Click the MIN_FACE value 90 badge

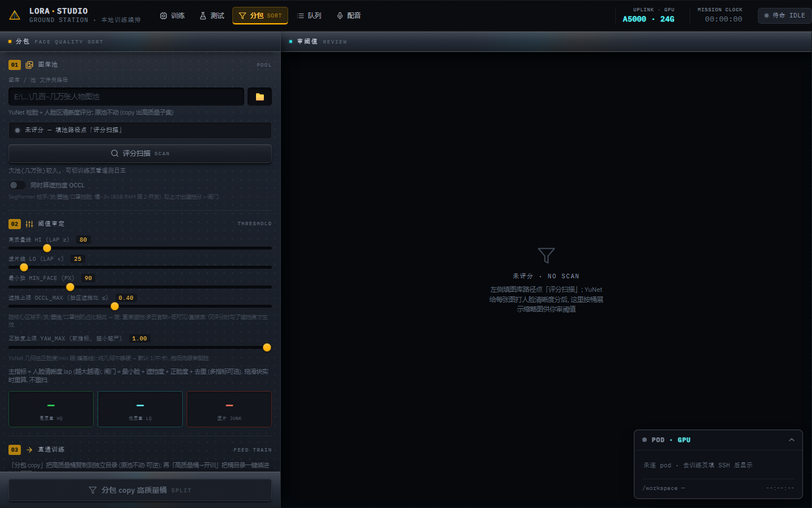coord(89,278)
